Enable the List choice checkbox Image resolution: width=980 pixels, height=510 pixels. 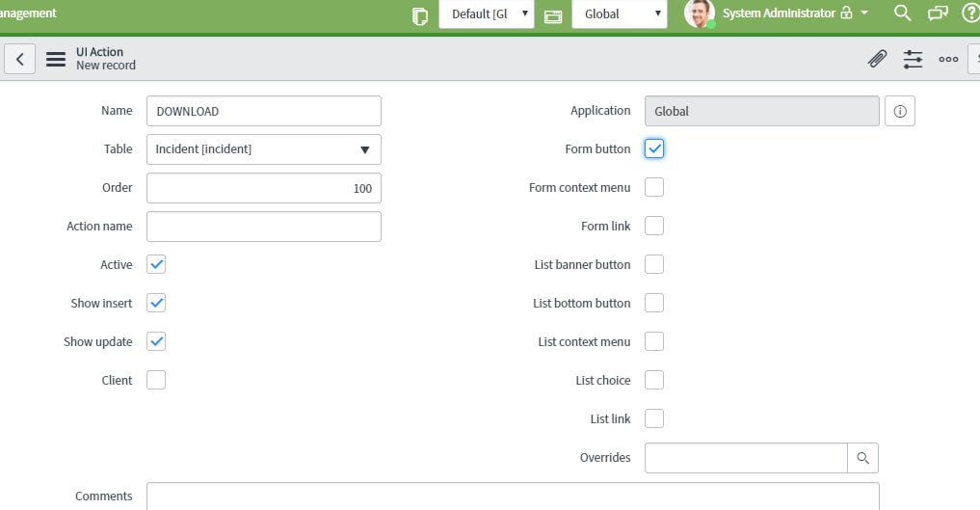[x=654, y=380]
